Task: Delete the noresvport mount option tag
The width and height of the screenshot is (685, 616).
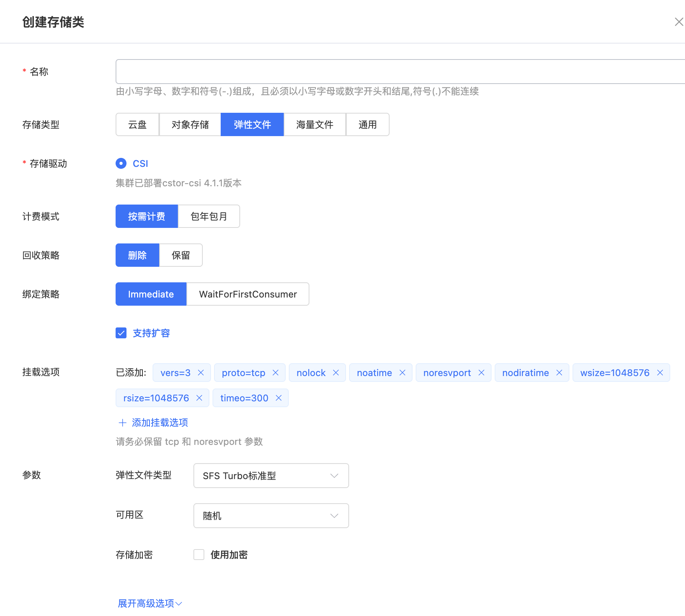Action: (481, 373)
